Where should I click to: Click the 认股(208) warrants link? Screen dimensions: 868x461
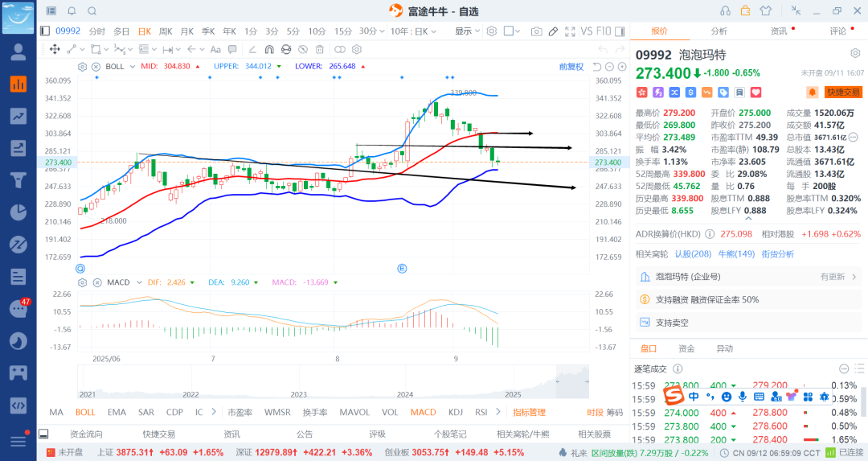point(693,253)
